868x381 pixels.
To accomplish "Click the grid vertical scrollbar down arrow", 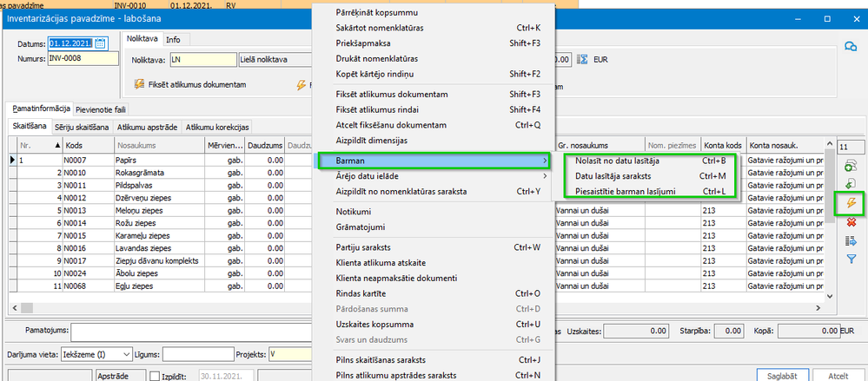I will pos(829,297).
